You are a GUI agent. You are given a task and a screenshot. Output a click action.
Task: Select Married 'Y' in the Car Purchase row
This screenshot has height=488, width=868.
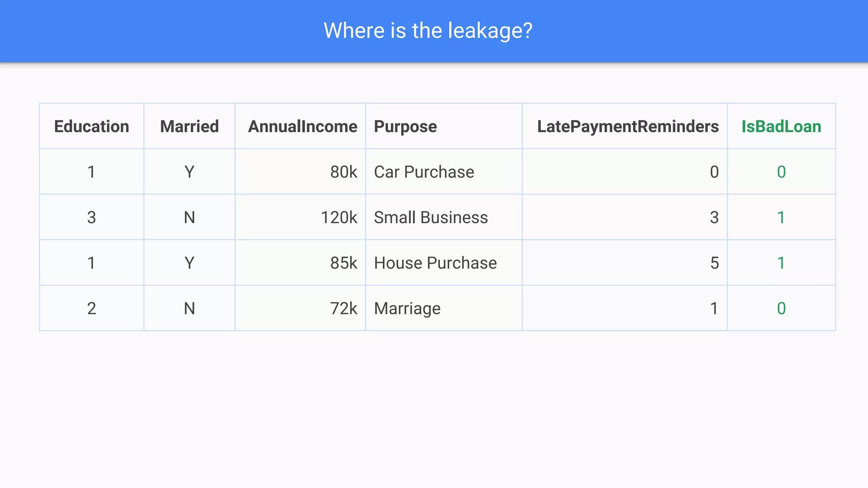189,172
